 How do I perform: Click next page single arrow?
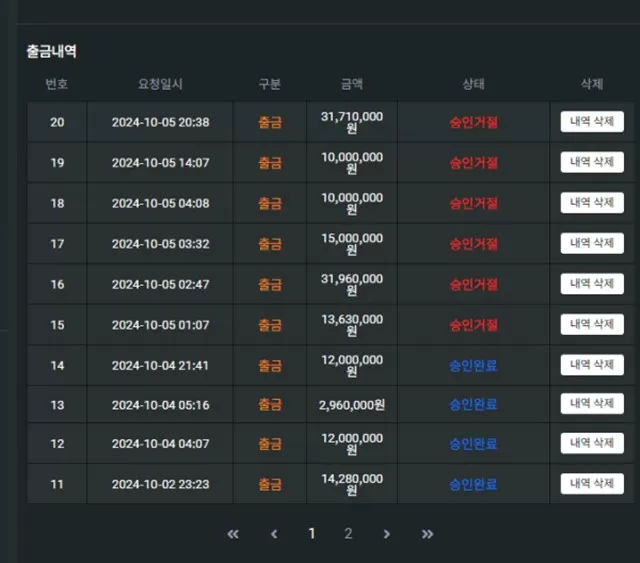tap(387, 534)
